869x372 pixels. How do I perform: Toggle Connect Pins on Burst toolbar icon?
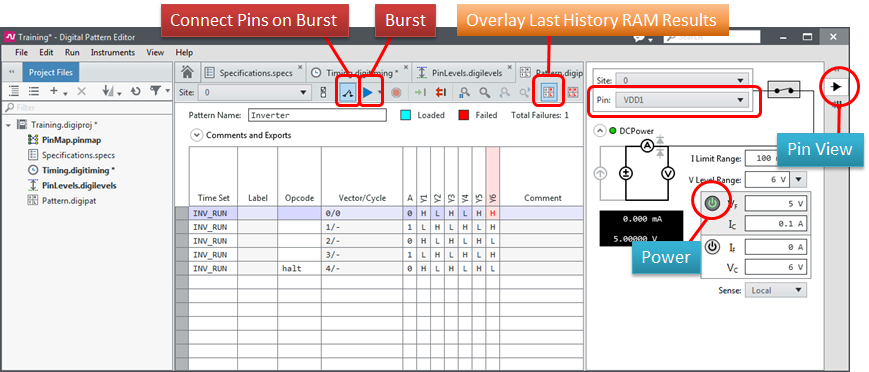pyautogui.click(x=348, y=93)
